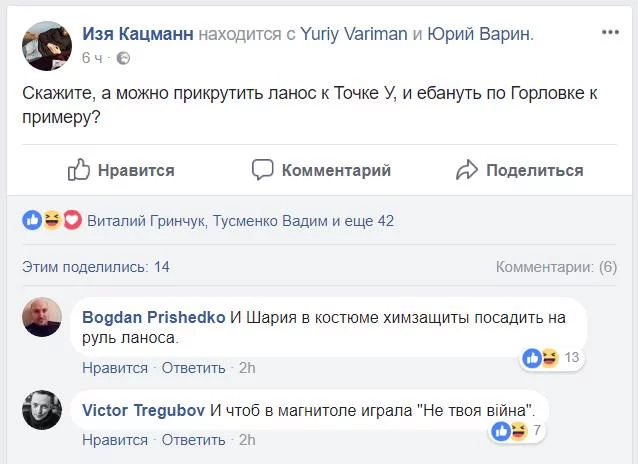
Task: Open Bogdan Prishedko's avatar
Action: [42, 317]
